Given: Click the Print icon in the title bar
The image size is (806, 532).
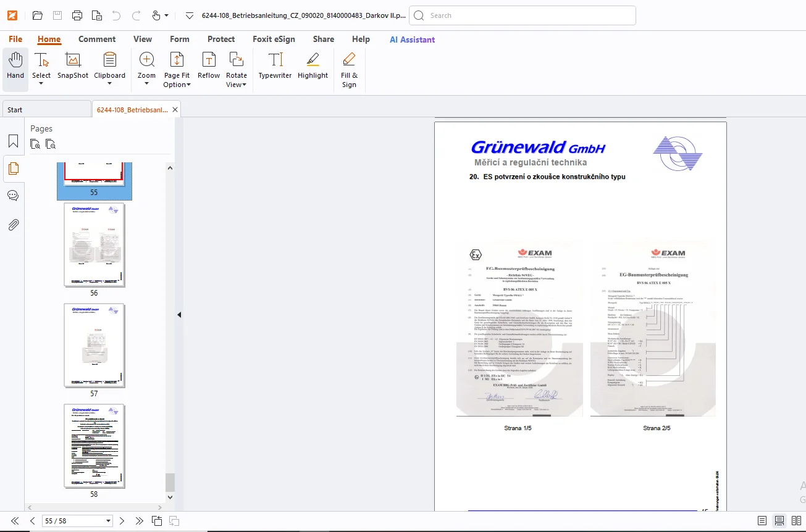Looking at the screenshot, I should pos(77,15).
